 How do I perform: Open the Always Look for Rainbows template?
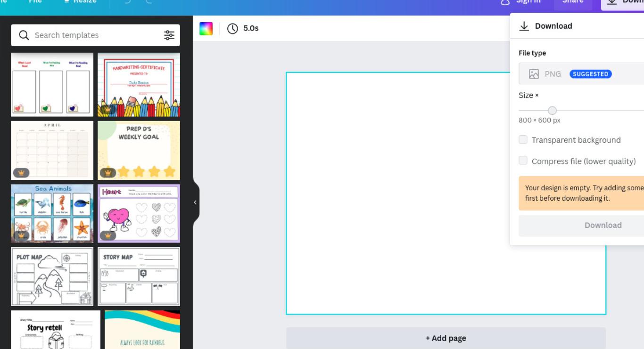pos(142,330)
